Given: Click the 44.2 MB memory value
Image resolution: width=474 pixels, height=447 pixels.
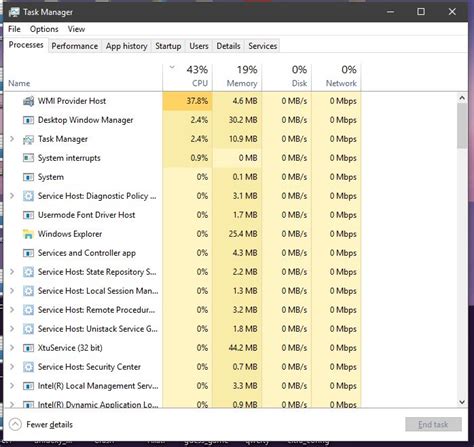Looking at the screenshot, I should click(243, 348).
